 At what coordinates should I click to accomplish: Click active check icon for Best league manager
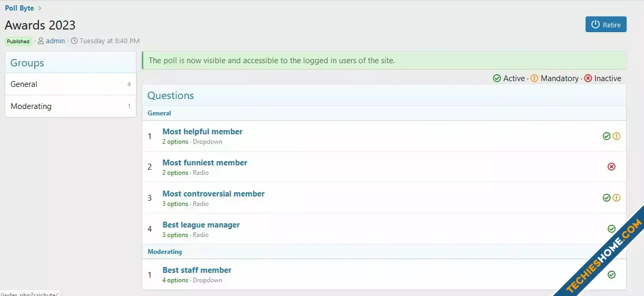tap(611, 229)
